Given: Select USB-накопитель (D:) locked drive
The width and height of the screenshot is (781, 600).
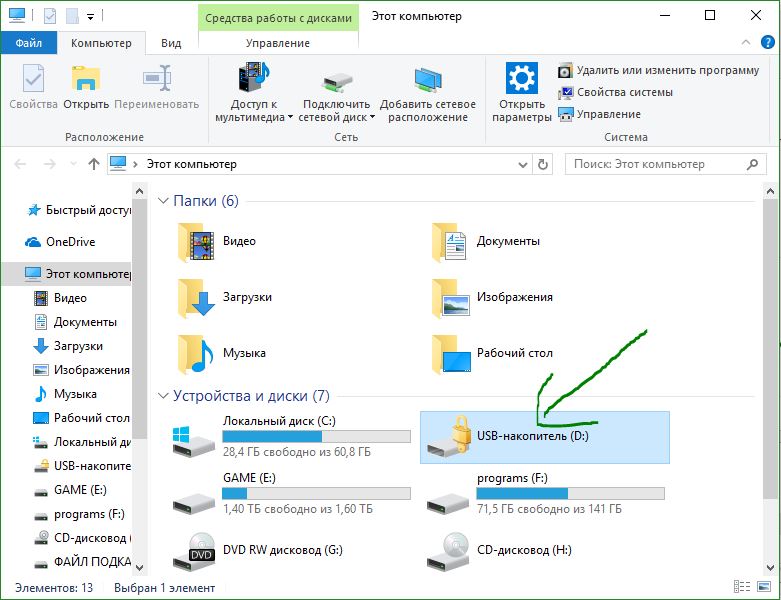Looking at the screenshot, I should (545, 437).
